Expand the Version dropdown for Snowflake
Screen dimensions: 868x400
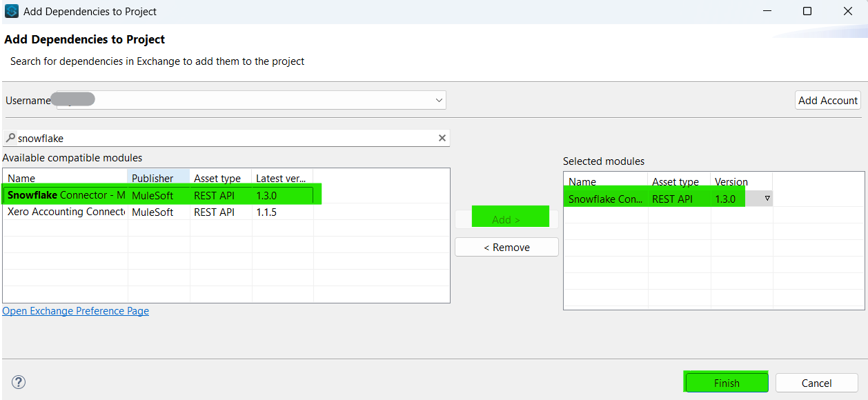[x=767, y=199]
